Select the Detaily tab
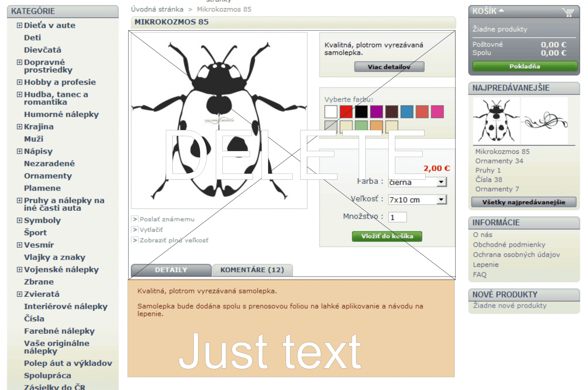 pos(171,270)
